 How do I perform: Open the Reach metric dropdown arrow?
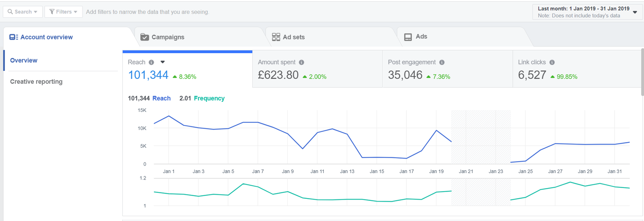coord(163,62)
